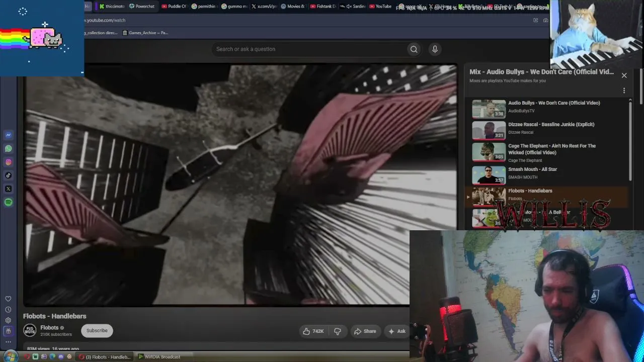Switch to the Fishtank tab

(x=323, y=7)
